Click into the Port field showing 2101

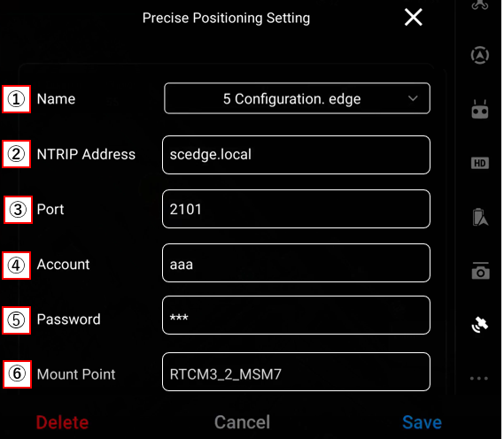[296, 209]
